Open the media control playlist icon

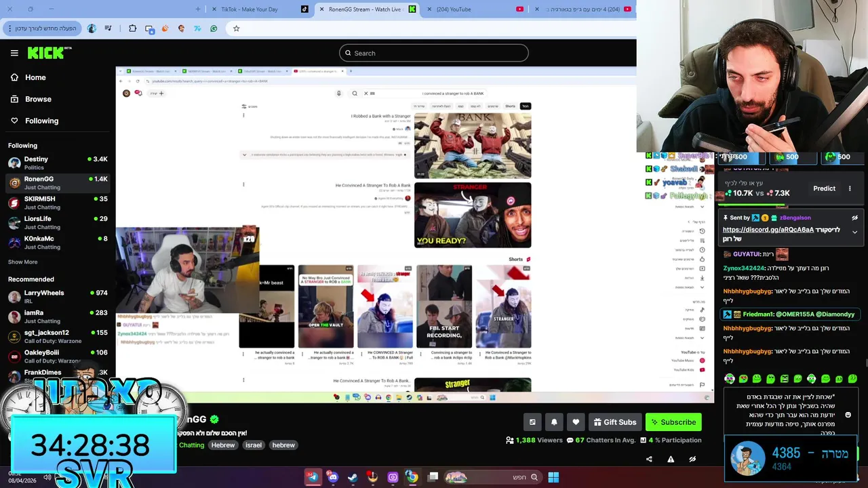click(x=108, y=28)
